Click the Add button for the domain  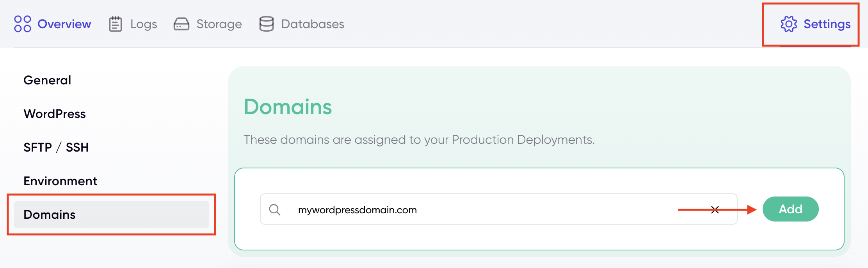point(790,209)
